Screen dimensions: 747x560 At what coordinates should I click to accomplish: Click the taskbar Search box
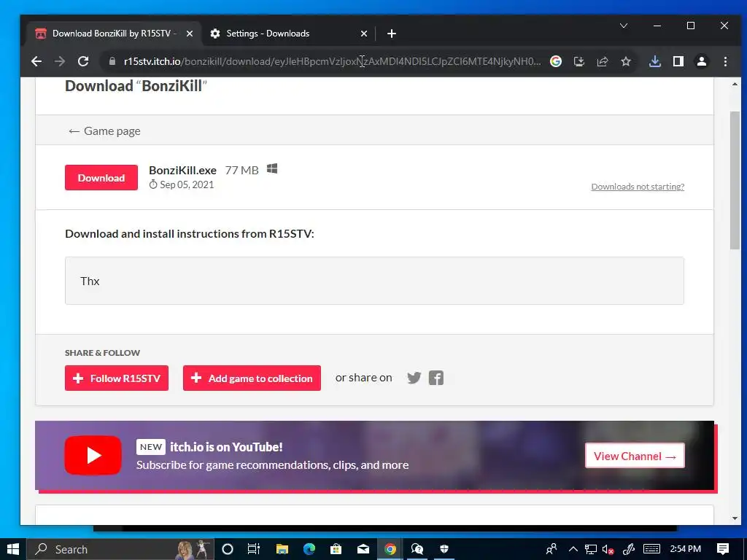tap(120, 549)
